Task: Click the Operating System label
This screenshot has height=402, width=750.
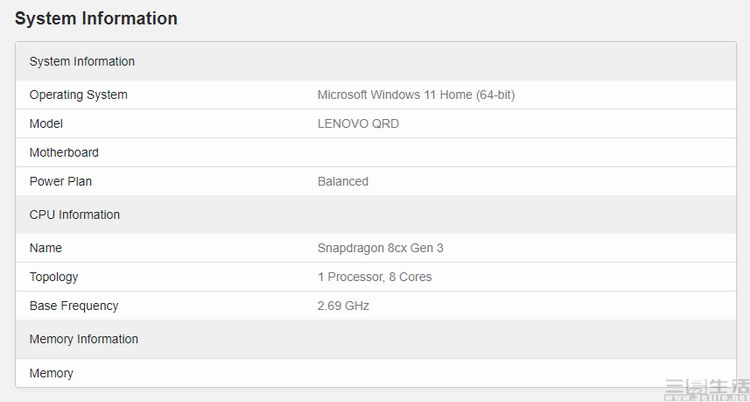Action: click(x=78, y=95)
